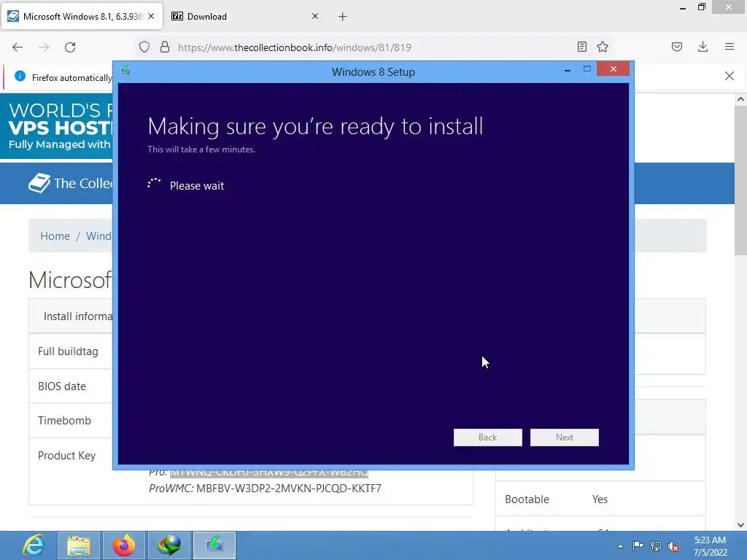
Task: Reload the page with the refresh icon
Action: [x=70, y=47]
